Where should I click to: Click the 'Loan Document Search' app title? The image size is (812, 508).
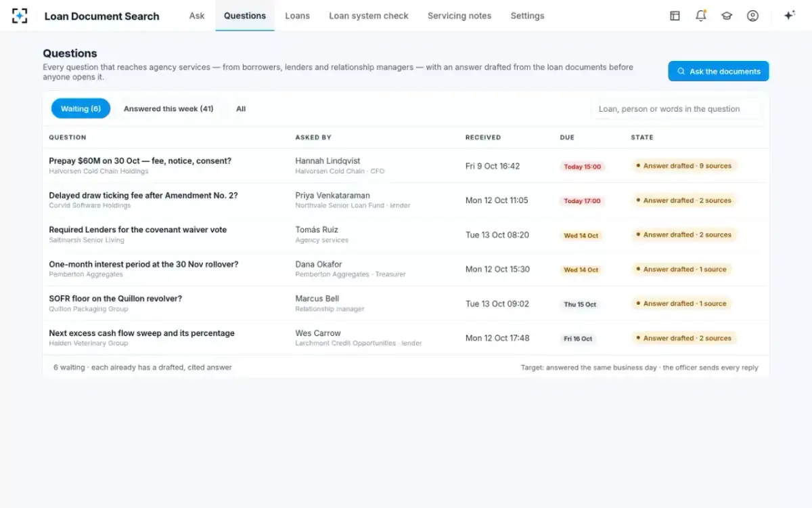(102, 16)
